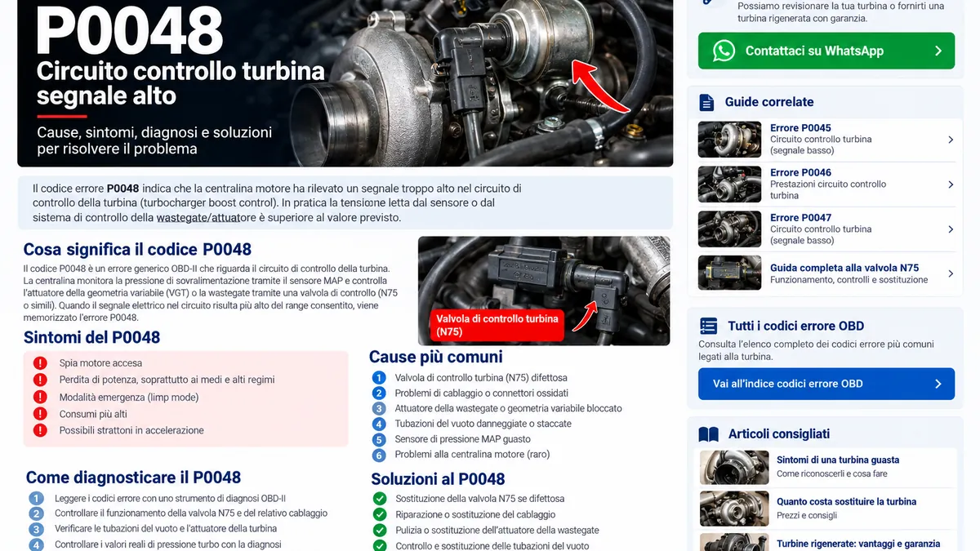Click chevron on indice codici errore button
This screenshot has height=551, width=980.
[938, 384]
